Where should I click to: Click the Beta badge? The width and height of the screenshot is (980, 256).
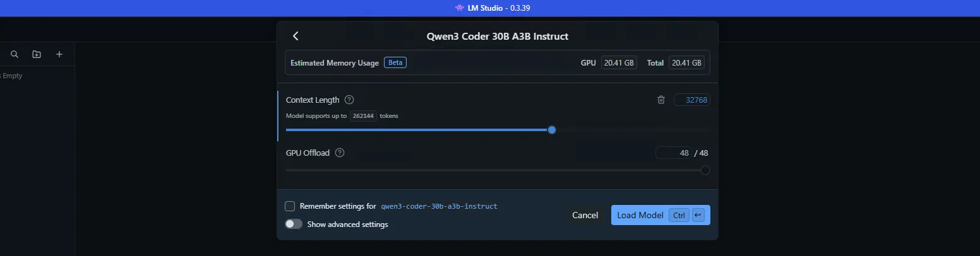coord(395,63)
